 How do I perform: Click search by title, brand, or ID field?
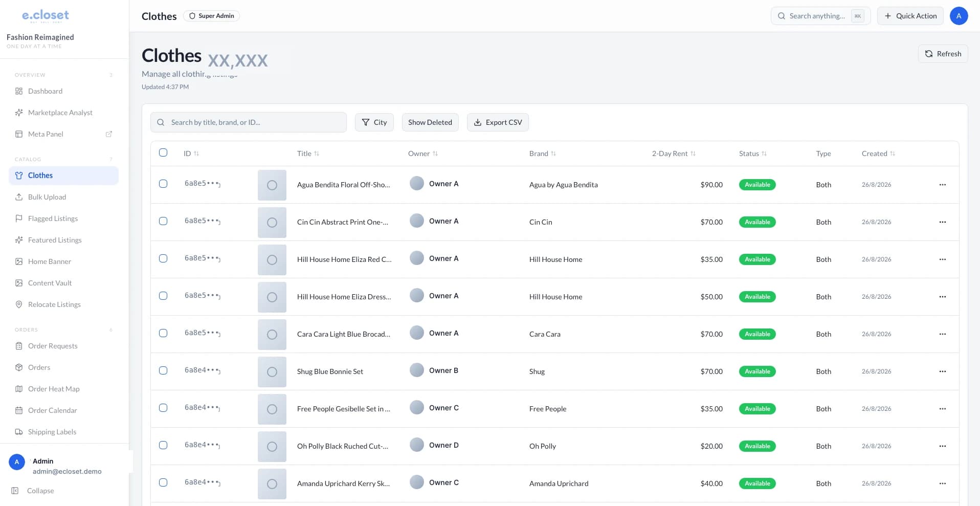point(249,122)
